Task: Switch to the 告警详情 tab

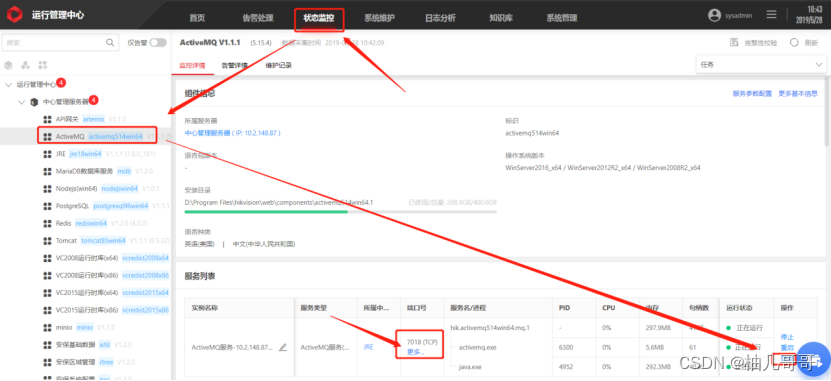Action: (x=234, y=65)
